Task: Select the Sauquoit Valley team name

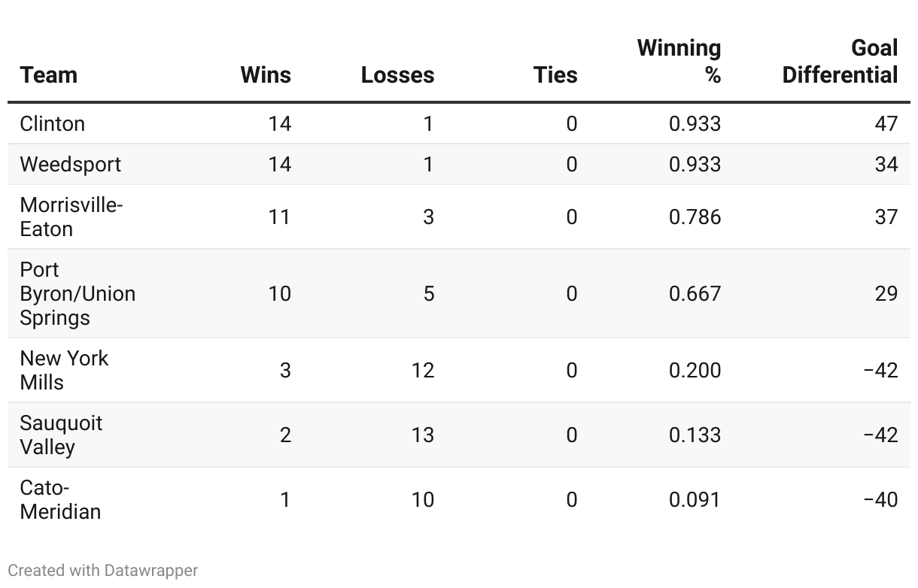Action: point(61,435)
